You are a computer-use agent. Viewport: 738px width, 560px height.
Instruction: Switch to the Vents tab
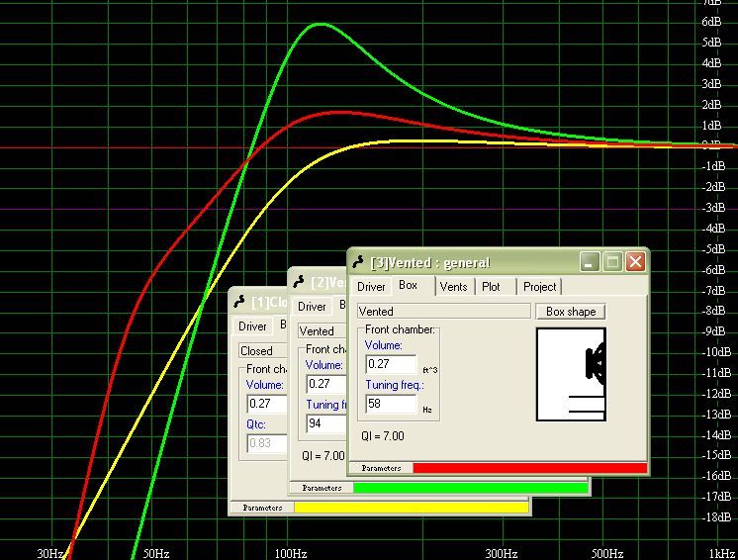click(453, 287)
